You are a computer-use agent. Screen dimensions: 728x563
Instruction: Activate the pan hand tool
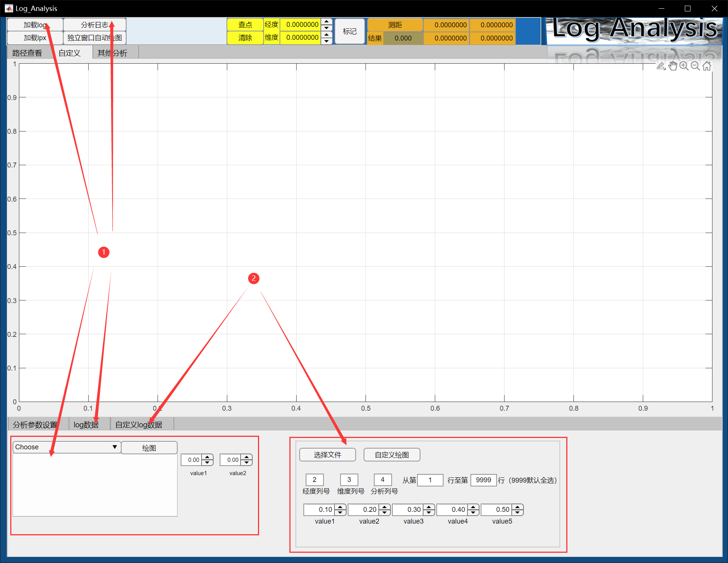[673, 66]
